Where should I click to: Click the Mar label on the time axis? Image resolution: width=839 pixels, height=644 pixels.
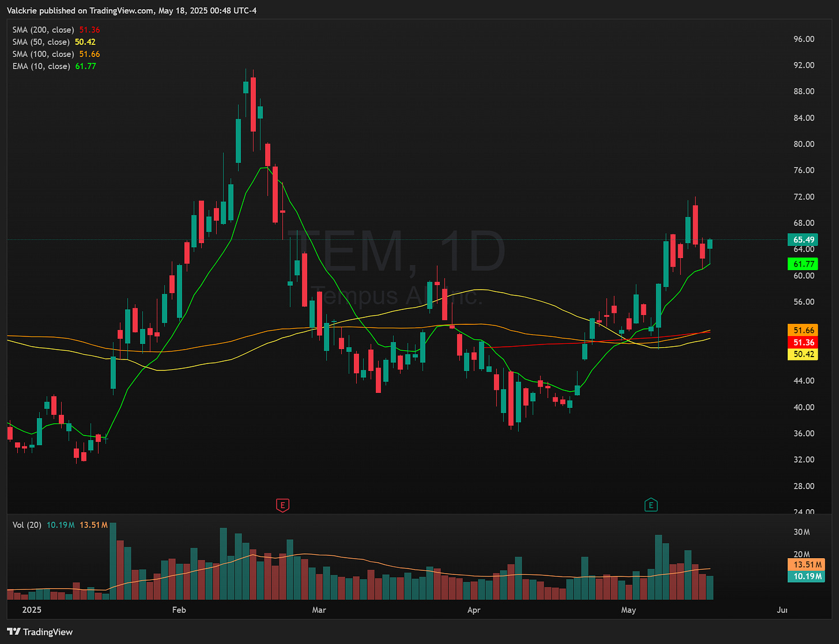coord(319,610)
